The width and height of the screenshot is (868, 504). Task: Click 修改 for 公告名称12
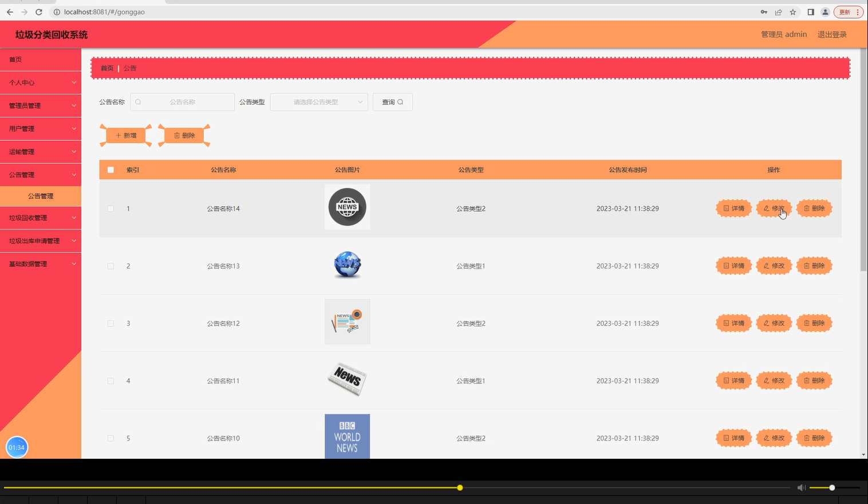click(774, 323)
